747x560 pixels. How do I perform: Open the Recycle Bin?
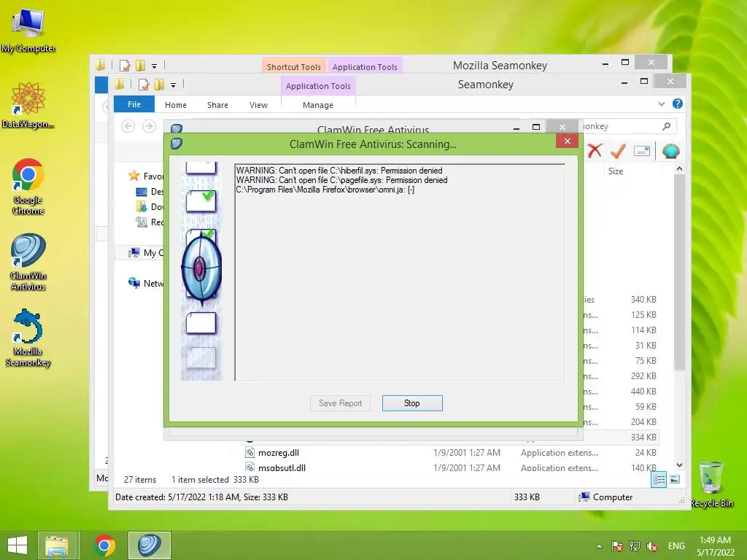(x=711, y=484)
